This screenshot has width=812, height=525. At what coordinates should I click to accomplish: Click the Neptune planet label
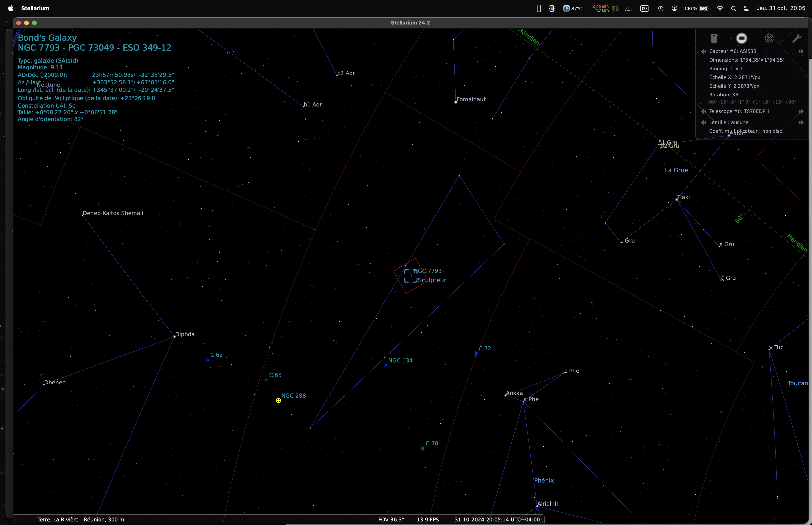pos(48,85)
